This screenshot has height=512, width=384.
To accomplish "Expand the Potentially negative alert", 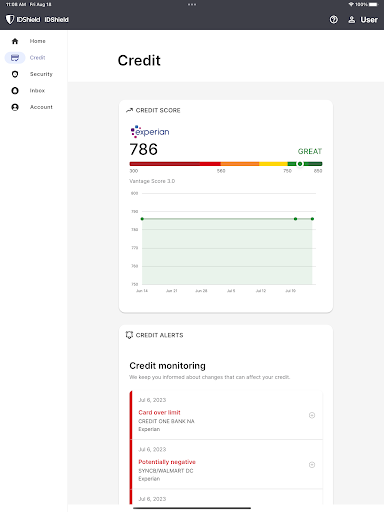I will (x=312, y=465).
